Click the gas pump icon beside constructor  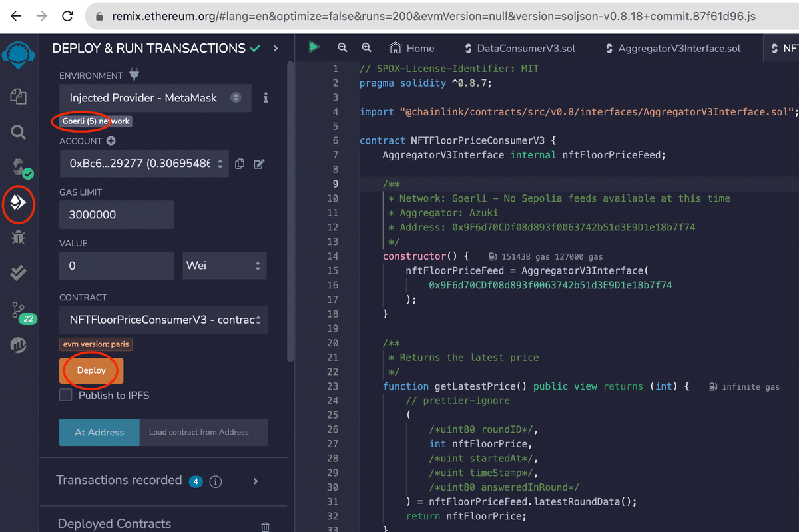(493, 256)
